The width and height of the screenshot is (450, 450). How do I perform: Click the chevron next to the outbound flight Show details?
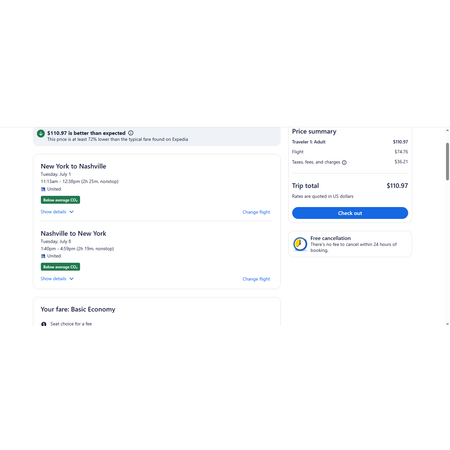click(x=71, y=212)
